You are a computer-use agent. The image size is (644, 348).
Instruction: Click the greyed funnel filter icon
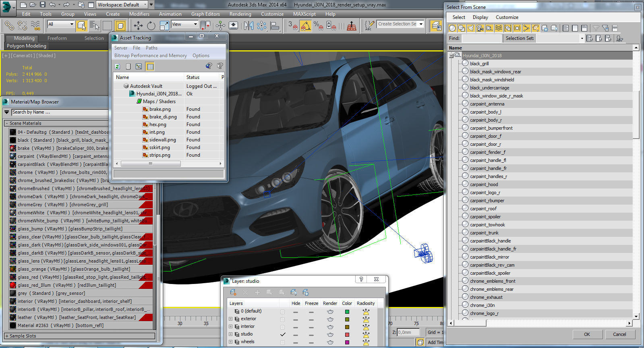(x=596, y=28)
